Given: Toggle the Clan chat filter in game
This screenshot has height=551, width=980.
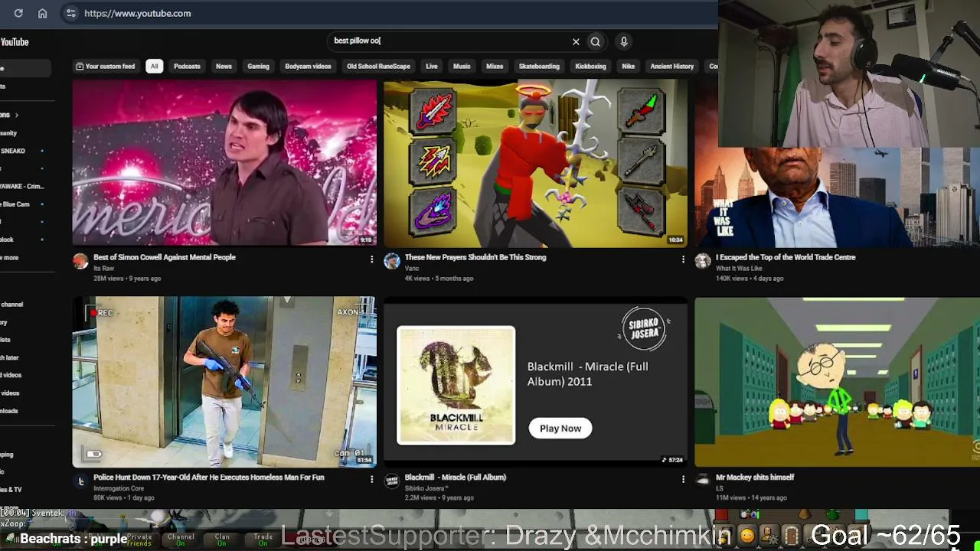Looking at the screenshot, I should tap(222, 540).
